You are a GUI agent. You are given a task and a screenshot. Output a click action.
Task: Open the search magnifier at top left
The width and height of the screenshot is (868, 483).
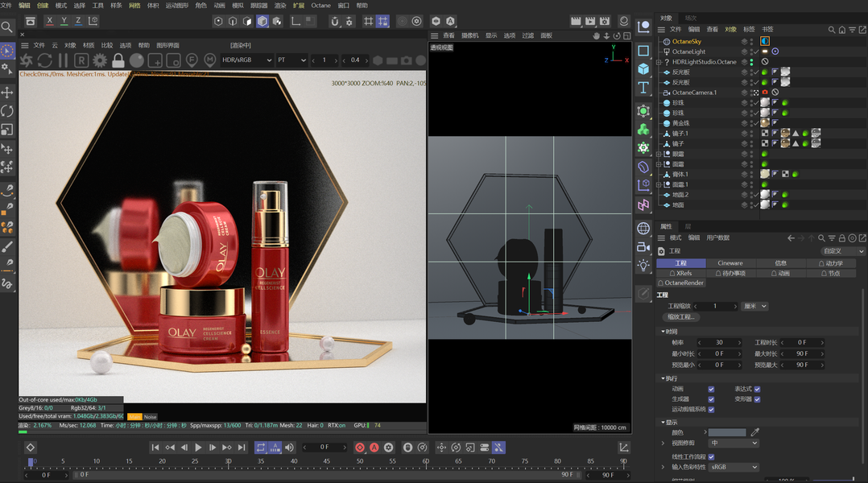(6, 27)
